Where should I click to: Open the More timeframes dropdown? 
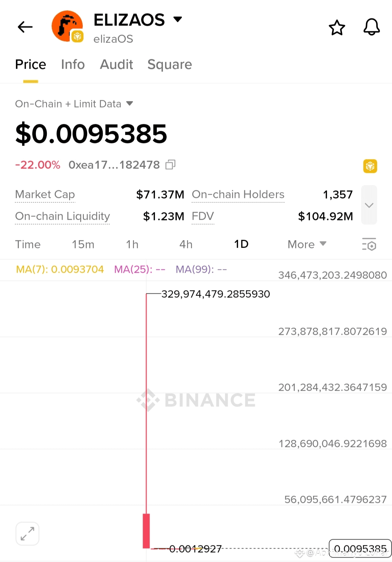click(307, 244)
